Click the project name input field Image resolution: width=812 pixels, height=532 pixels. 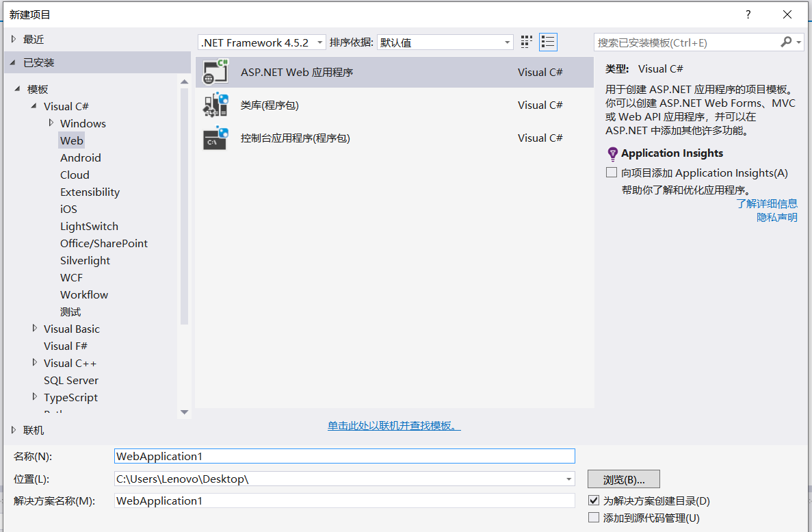point(344,456)
